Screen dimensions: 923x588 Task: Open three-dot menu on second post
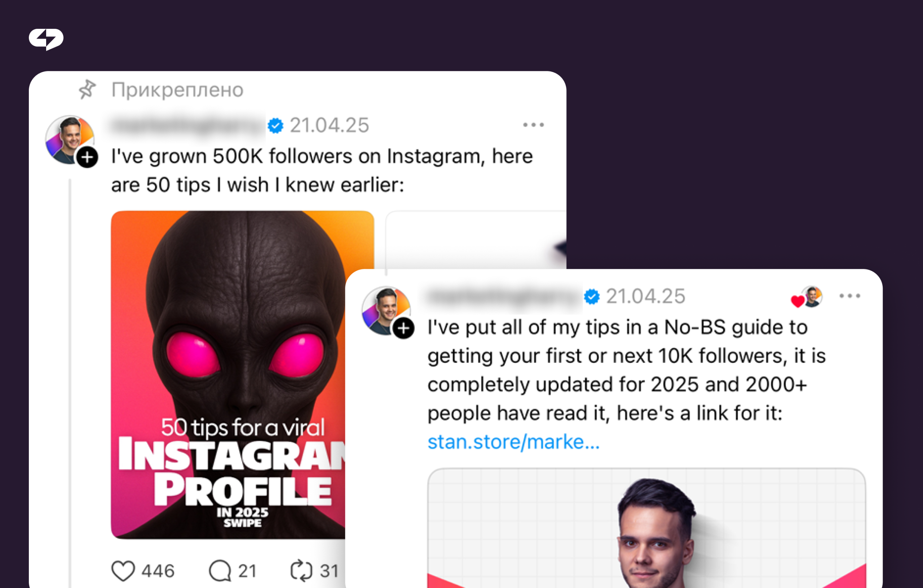tap(850, 296)
